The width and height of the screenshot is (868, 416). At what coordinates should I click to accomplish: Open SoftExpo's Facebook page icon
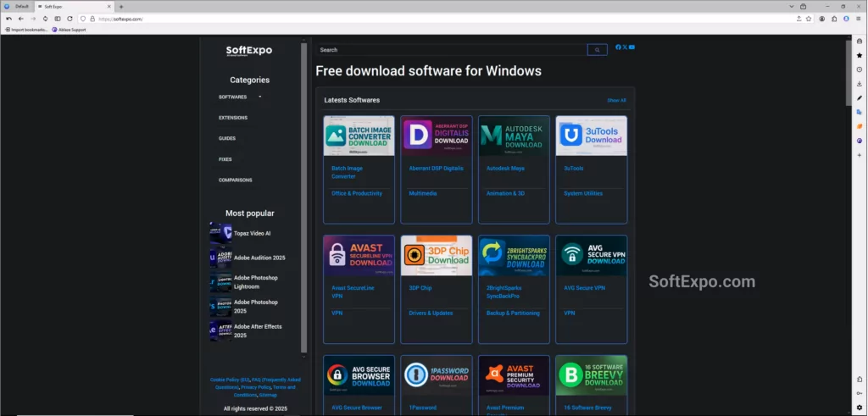coord(618,47)
